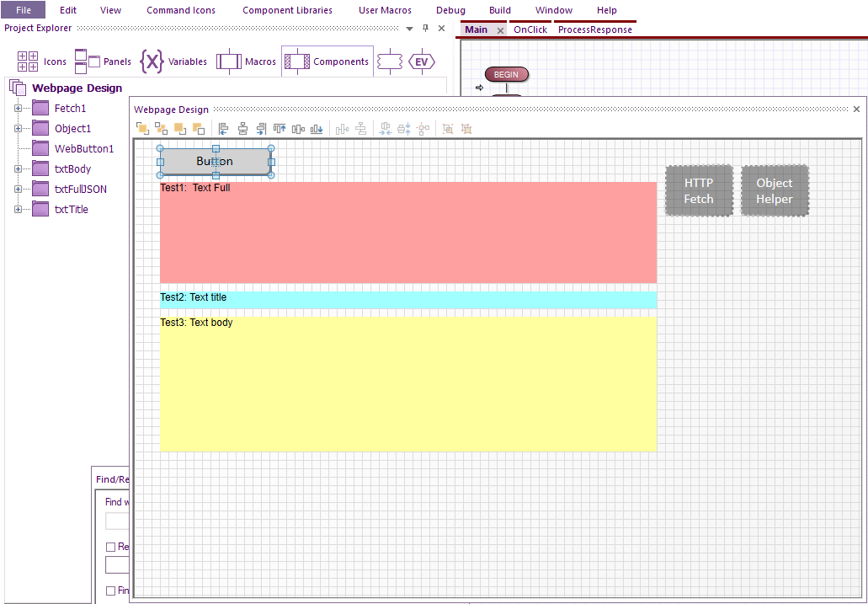Open the Project Explorer dropdown arrow

point(410,29)
